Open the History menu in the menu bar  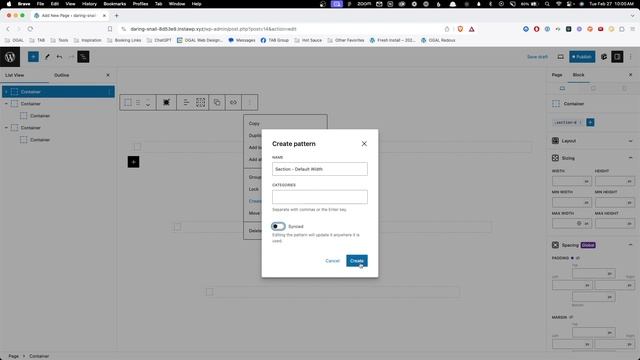pyautogui.click(x=89, y=4)
